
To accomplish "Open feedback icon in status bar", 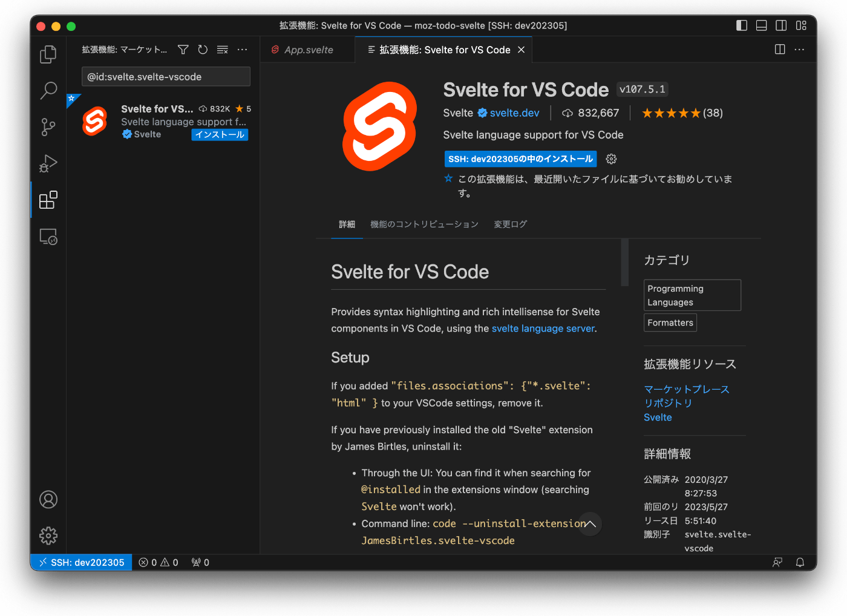I will tap(777, 562).
